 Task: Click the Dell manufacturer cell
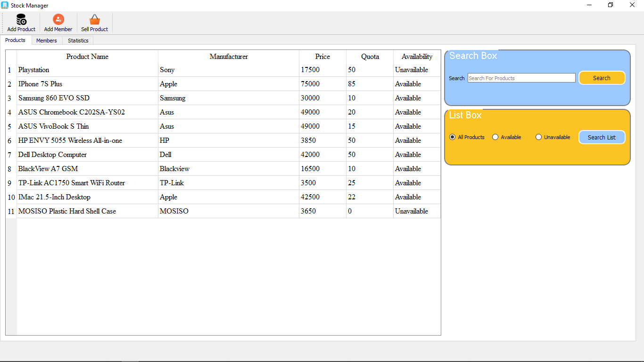pyautogui.click(x=229, y=155)
